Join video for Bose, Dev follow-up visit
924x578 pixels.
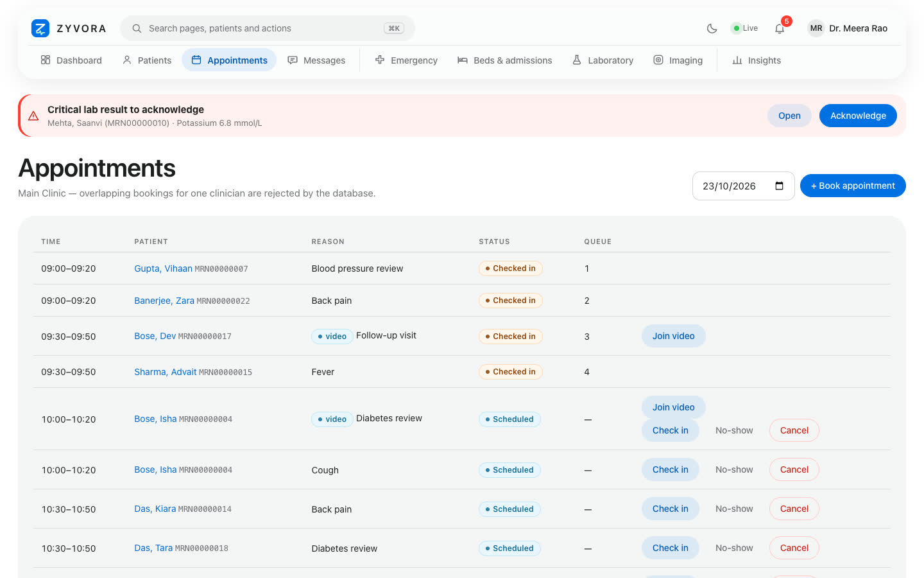(x=674, y=336)
